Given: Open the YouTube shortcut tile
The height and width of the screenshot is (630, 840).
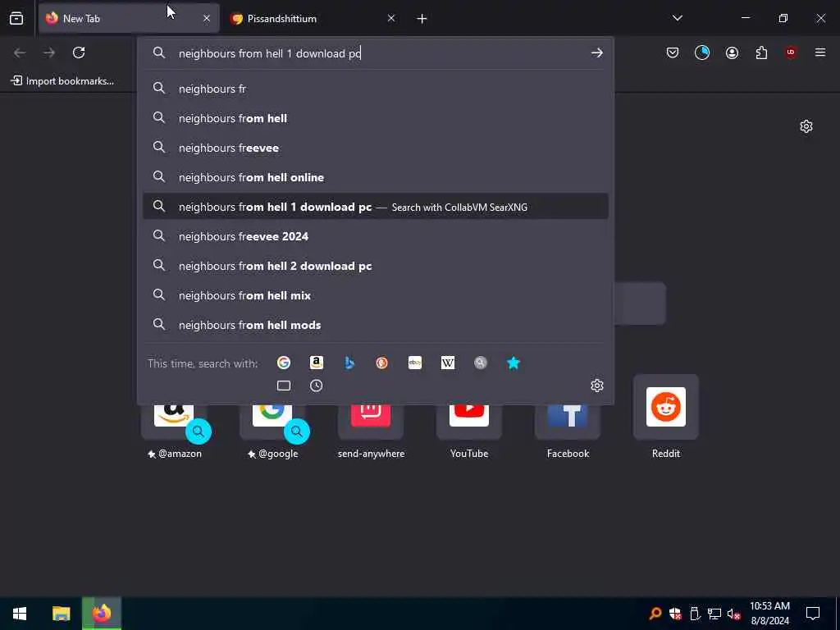Looking at the screenshot, I should (x=469, y=423).
